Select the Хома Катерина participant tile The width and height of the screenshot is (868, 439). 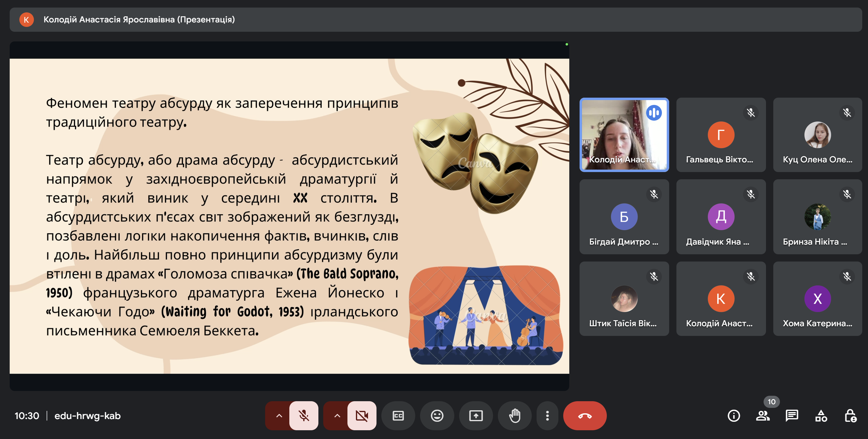(817, 299)
